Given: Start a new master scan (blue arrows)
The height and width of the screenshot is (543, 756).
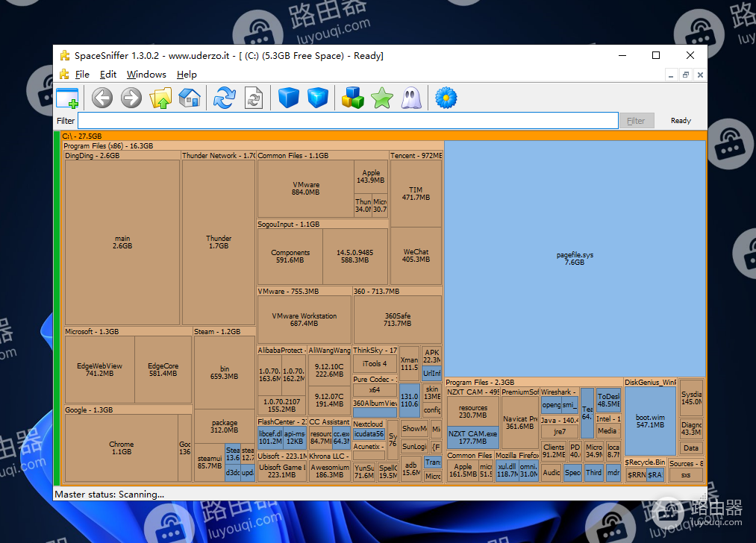Looking at the screenshot, I should click(x=224, y=98).
